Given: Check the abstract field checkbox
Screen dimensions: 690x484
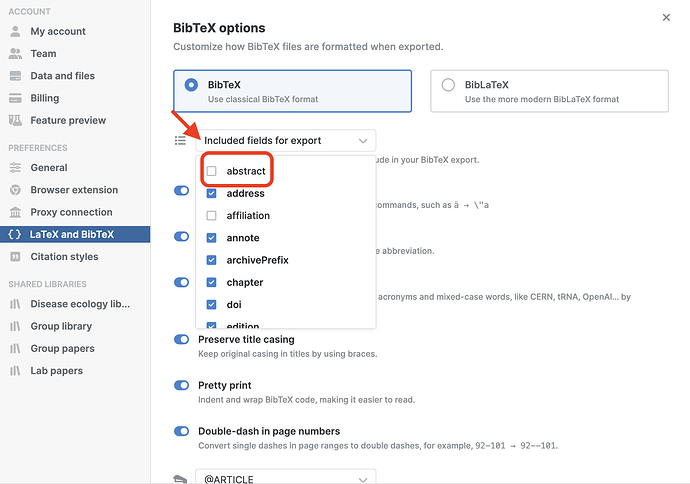Looking at the screenshot, I should coord(212,171).
